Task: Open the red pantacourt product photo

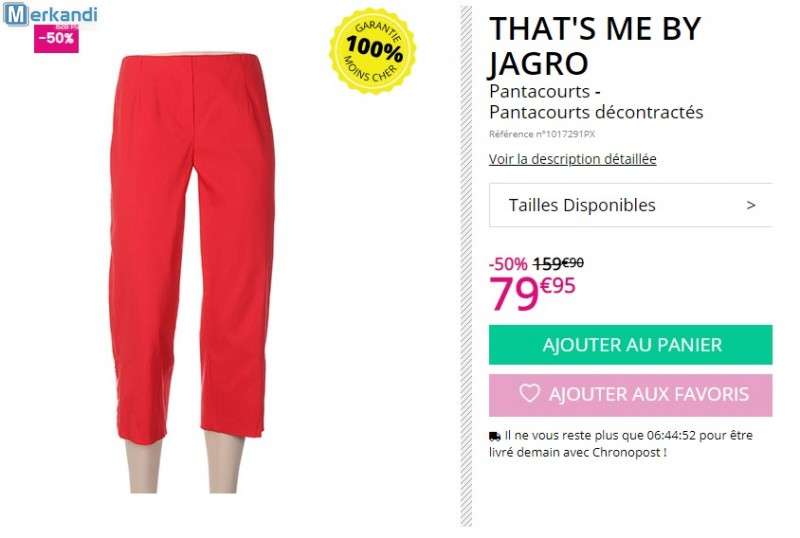Action: (x=191, y=248)
